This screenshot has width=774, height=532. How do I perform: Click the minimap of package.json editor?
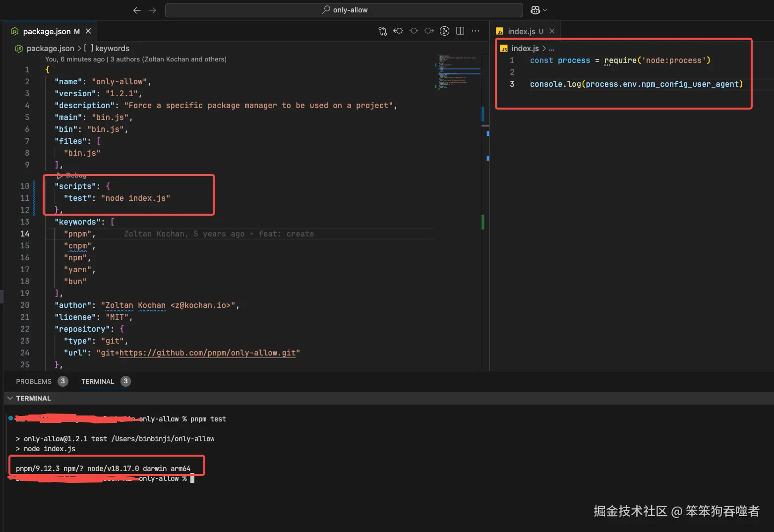click(459, 72)
